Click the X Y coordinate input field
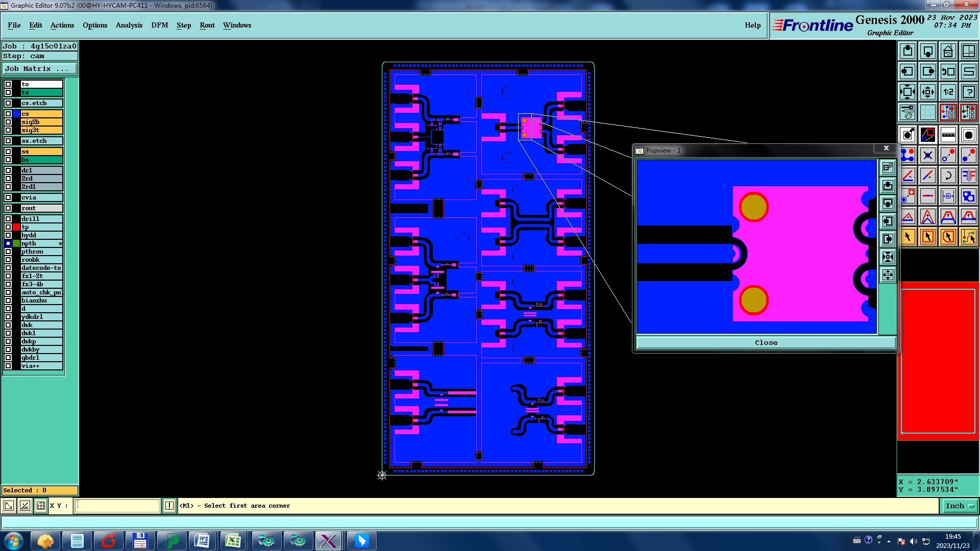Screen dimensions: 980x551 (117, 506)
